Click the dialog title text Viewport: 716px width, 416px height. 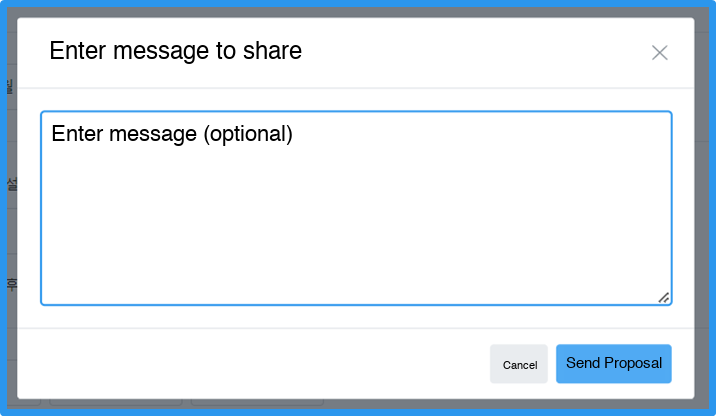tap(176, 51)
